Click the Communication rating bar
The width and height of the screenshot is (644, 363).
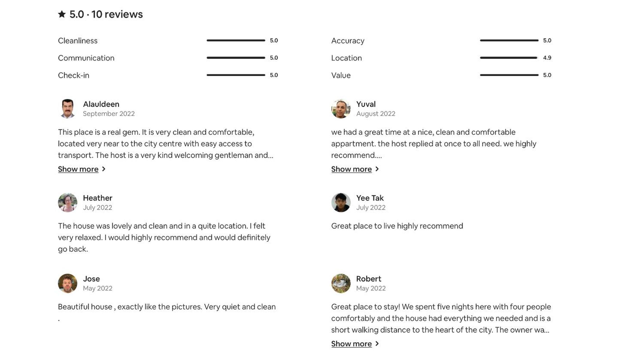coord(236,58)
